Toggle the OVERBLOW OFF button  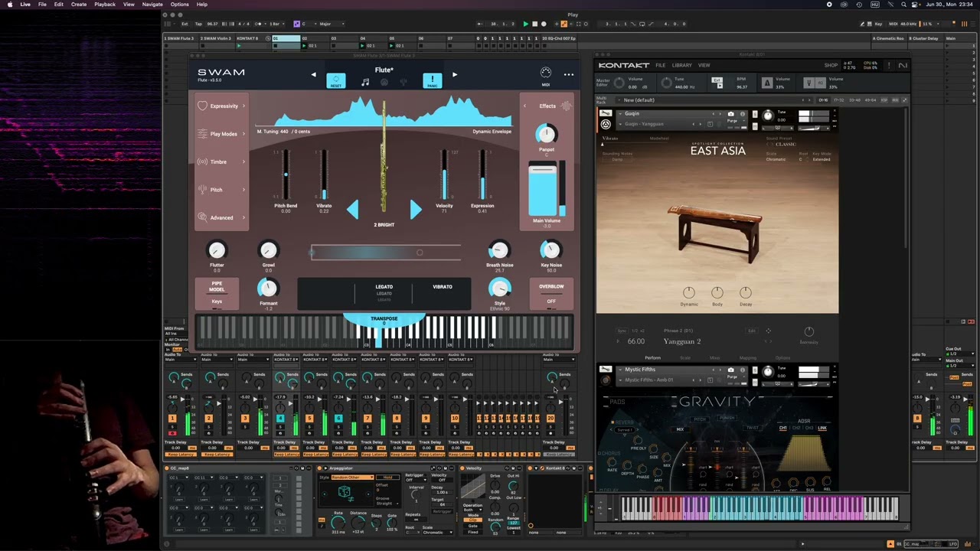point(551,293)
